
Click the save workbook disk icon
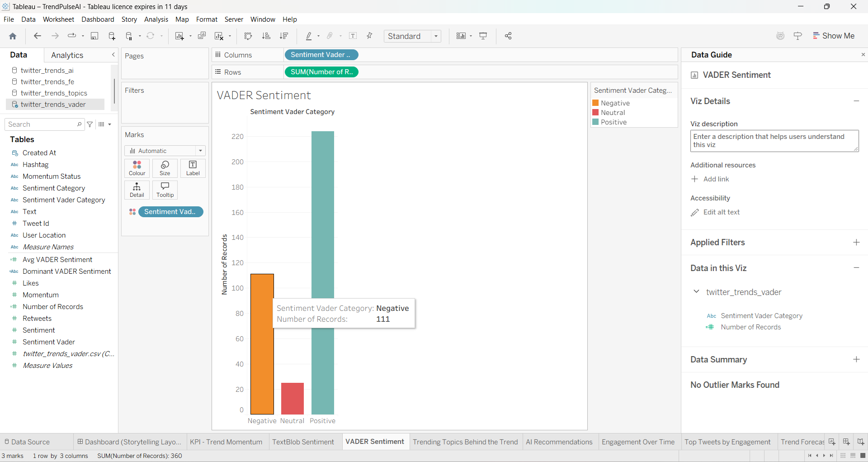(94, 36)
